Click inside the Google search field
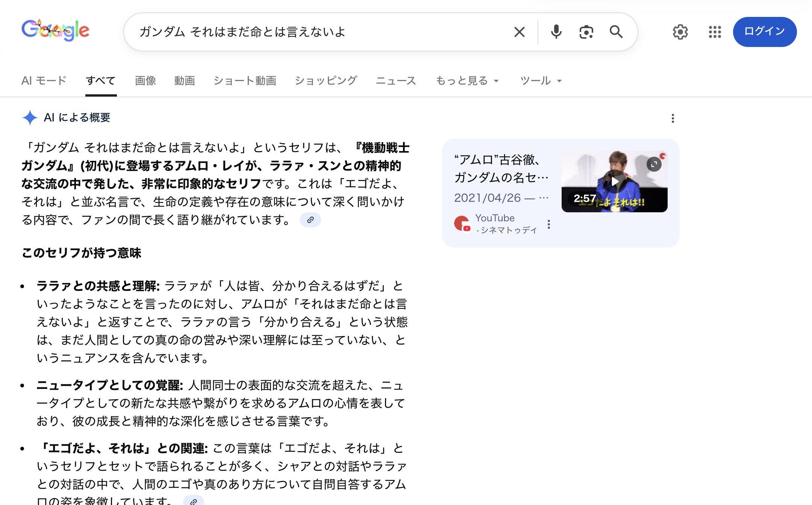 pyautogui.click(x=320, y=32)
